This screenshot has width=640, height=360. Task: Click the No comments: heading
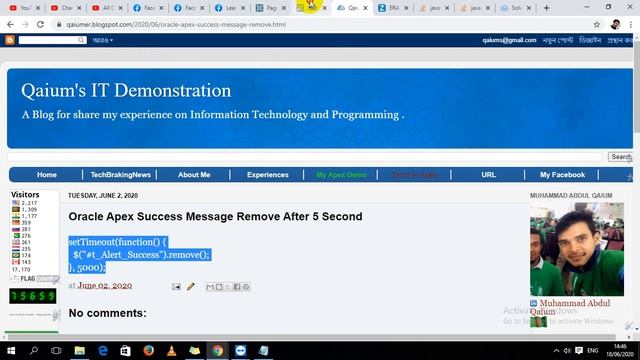[x=107, y=313]
